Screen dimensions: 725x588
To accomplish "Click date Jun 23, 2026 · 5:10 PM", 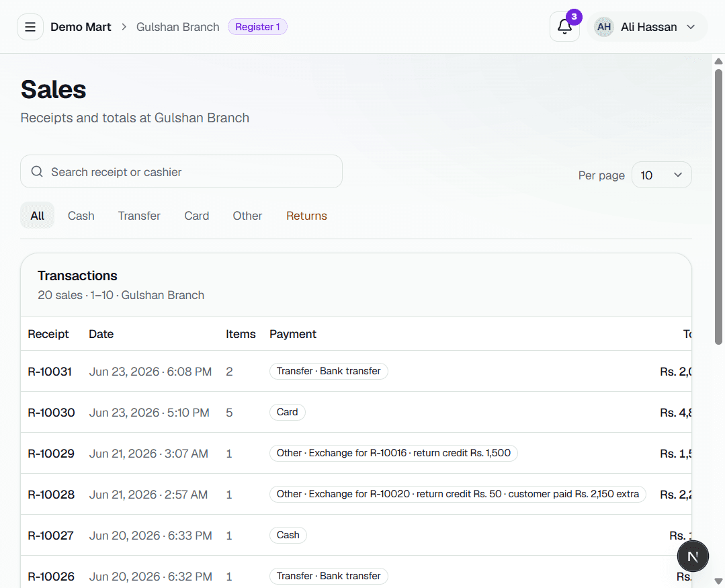I will (x=149, y=413).
